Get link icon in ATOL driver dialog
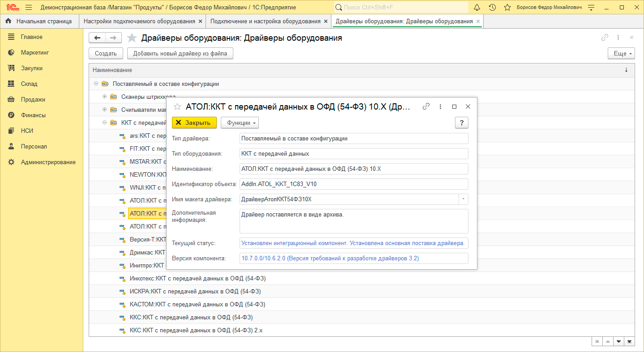The width and height of the screenshot is (644, 352). [x=426, y=106]
